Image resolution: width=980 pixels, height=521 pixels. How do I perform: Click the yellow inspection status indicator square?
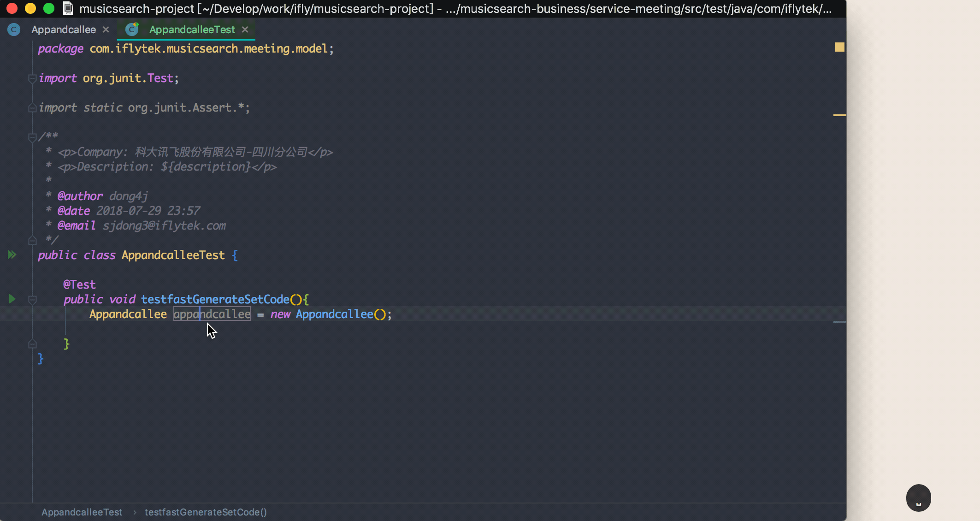pyautogui.click(x=839, y=47)
